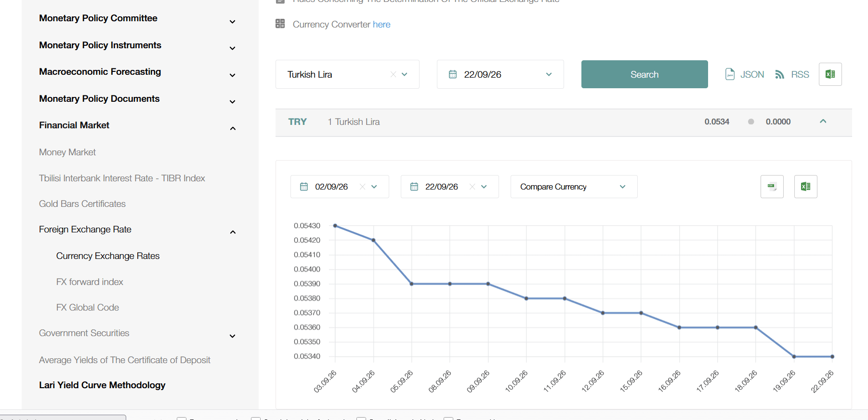The image size is (868, 420).
Task: Collapse the Foreign Exchange Rate submenu
Action: 233,232
